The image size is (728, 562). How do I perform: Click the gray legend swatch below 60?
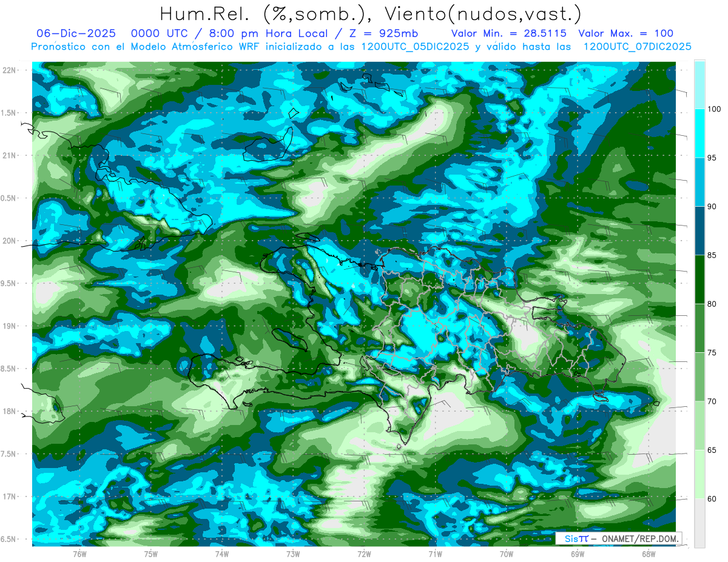coord(699,523)
